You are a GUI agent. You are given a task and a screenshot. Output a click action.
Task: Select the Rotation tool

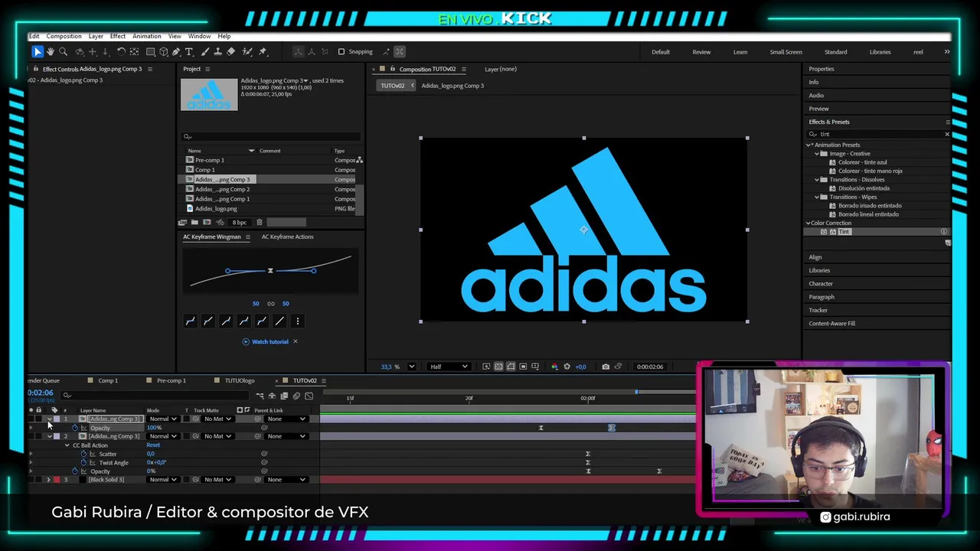point(121,51)
